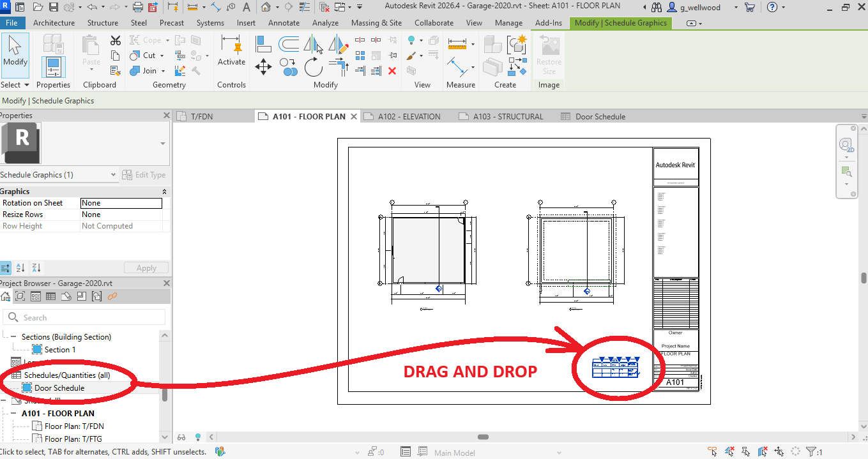The image size is (868, 459).
Task: Toggle the Properties palette button in ribbon
Action: pyautogui.click(x=53, y=68)
